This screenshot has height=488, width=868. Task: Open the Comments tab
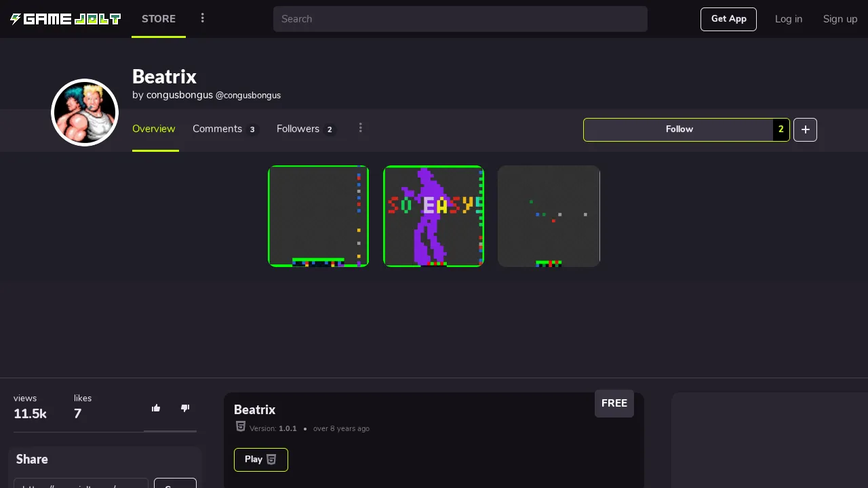(224, 129)
